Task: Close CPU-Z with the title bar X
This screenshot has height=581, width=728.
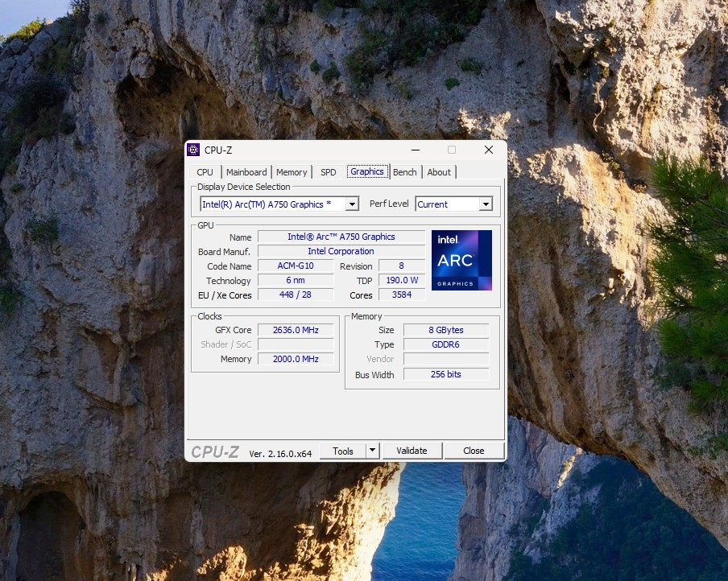Action: (x=489, y=150)
